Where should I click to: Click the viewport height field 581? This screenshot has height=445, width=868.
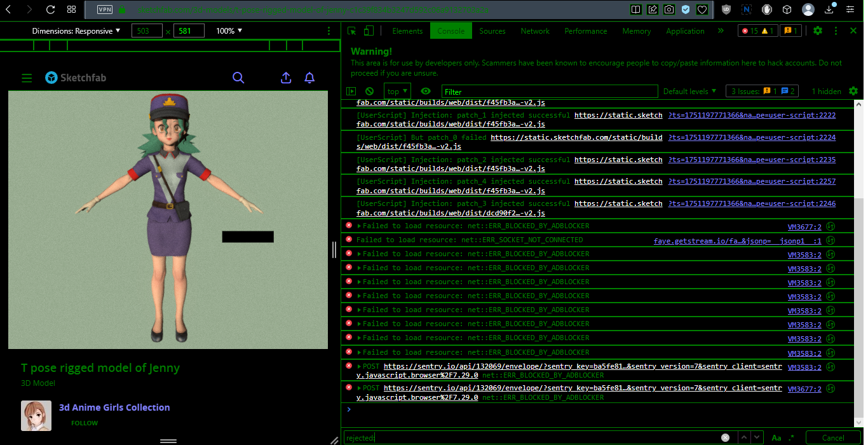(x=189, y=31)
